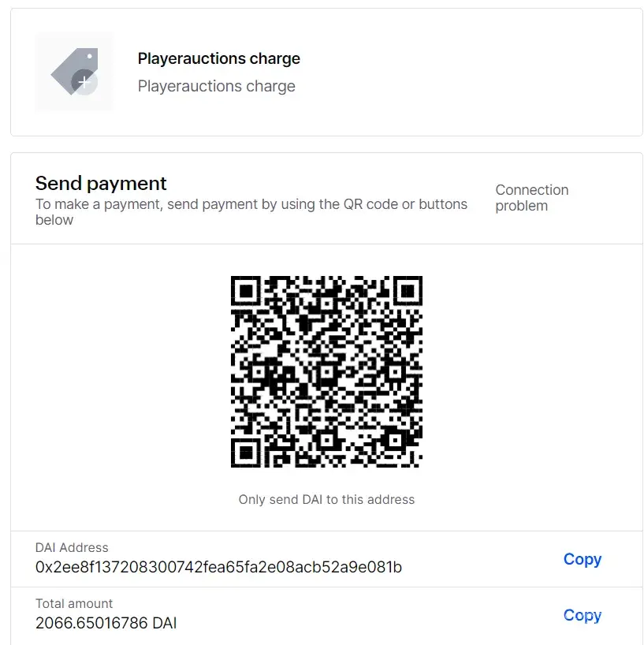Image resolution: width=644 pixels, height=645 pixels.
Task: Click the QR code's top-right corner square
Action: tap(407, 291)
